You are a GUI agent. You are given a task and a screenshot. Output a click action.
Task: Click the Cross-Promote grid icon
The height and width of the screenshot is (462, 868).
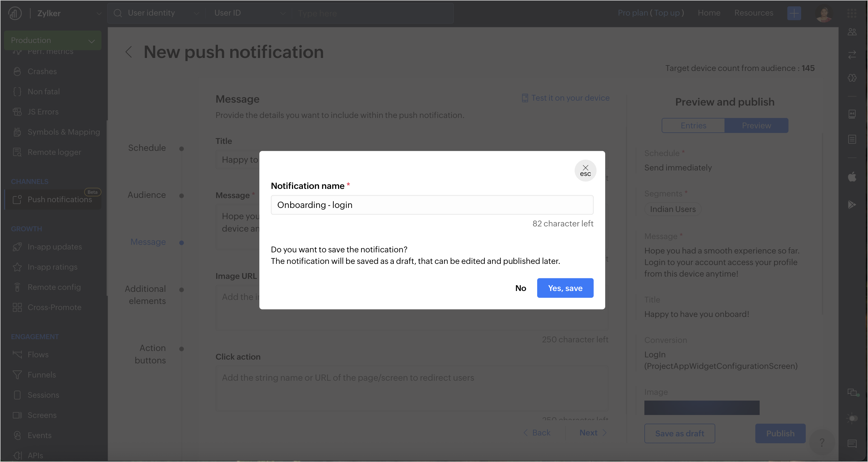pos(17,307)
